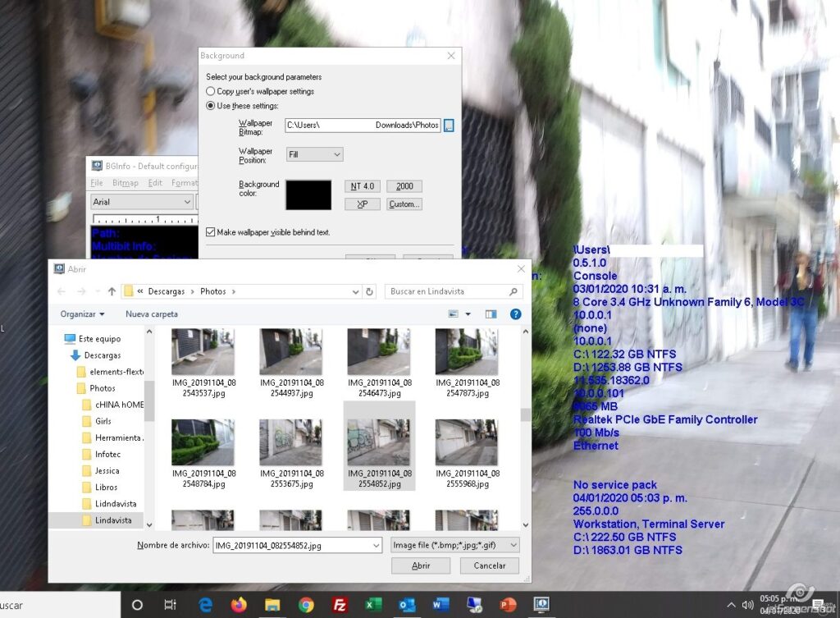Show hidden system tray icons
Image resolution: width=840 pixels, height=618 pixels.
731,605
